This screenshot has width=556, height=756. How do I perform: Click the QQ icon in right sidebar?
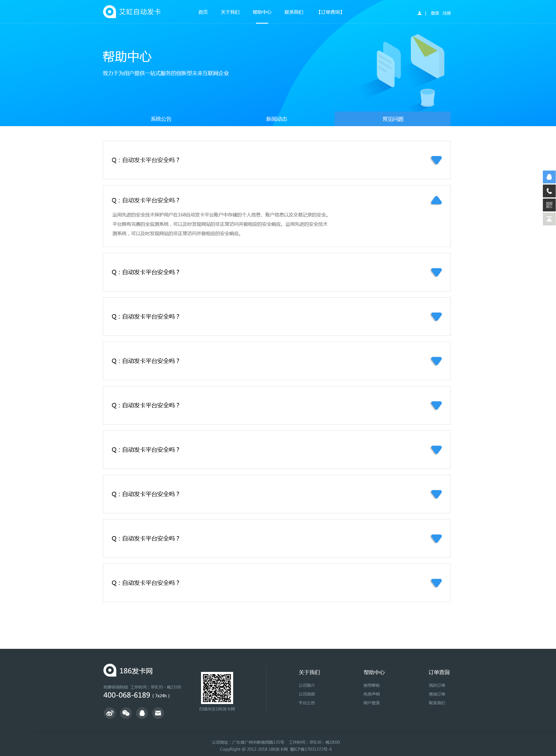(549, 177)
